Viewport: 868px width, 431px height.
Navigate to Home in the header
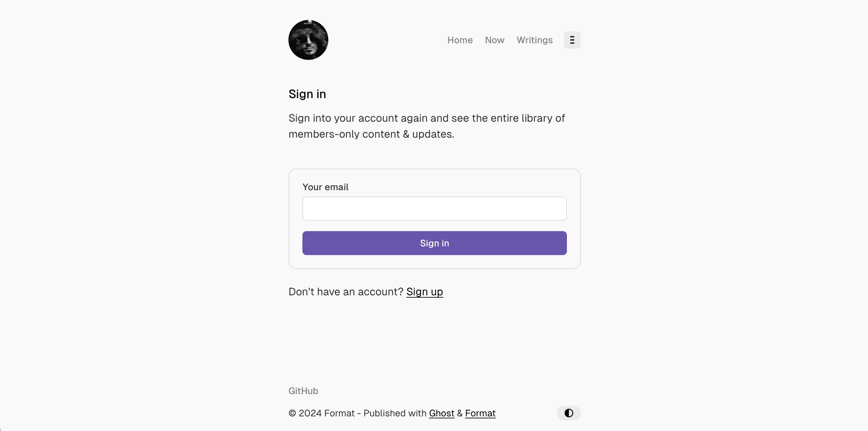tap(460, 40)
